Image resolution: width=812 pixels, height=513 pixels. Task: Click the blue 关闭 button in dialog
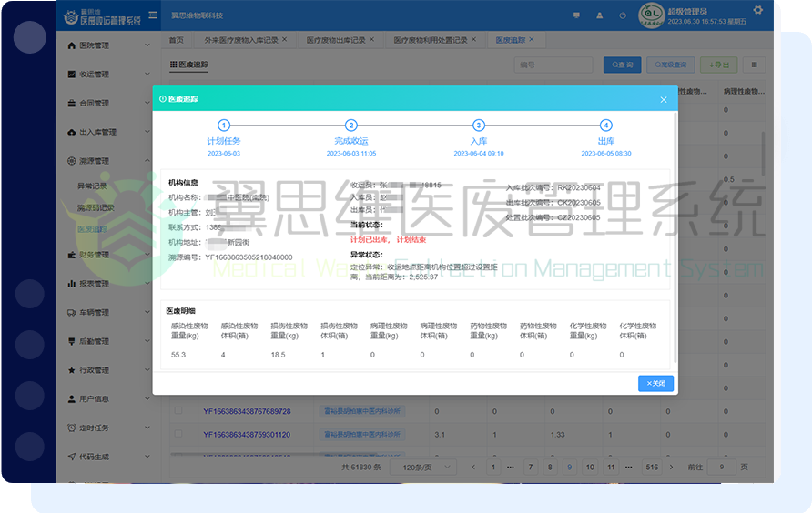coord(655,383)
